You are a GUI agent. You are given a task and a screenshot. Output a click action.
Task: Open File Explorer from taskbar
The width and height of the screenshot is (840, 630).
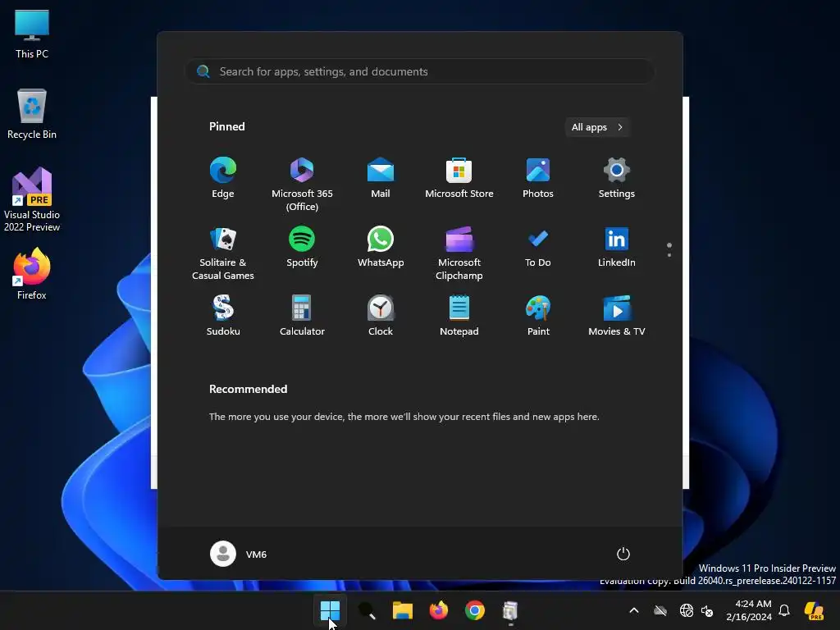point(402,610)
